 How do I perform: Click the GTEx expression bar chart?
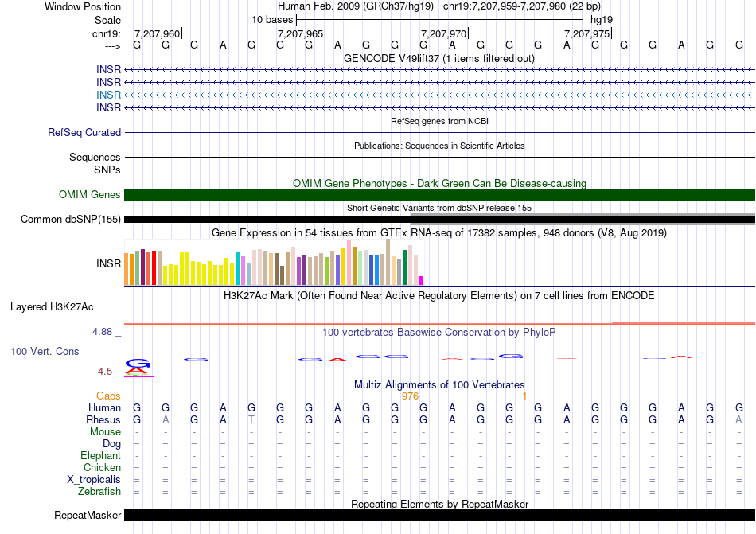tap(275, 265)
